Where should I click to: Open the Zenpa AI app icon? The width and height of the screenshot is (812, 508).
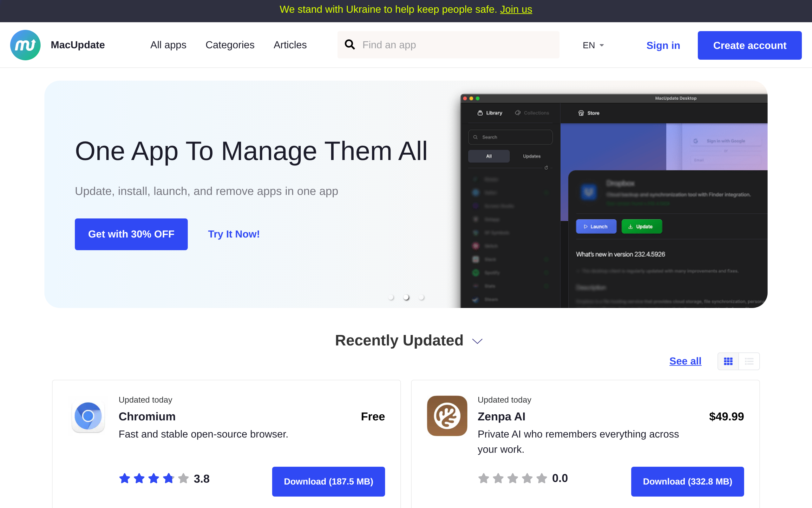[x=447, y=416]
